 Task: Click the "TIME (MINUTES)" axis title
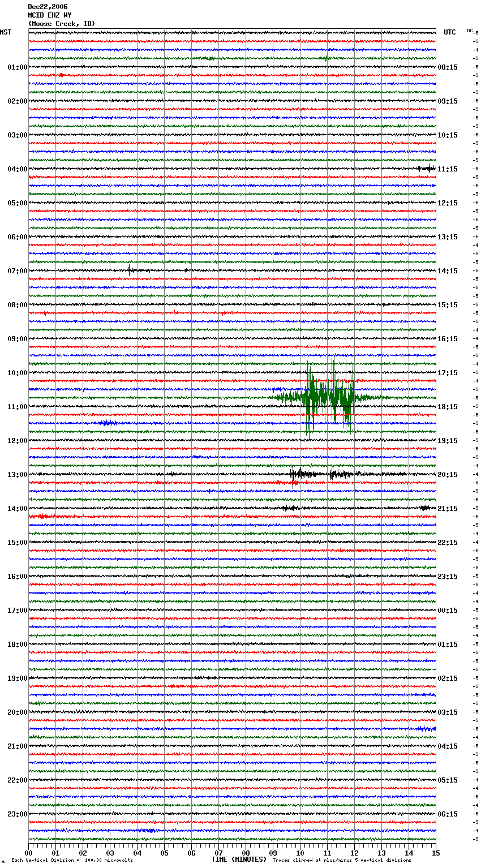point(239,860)
